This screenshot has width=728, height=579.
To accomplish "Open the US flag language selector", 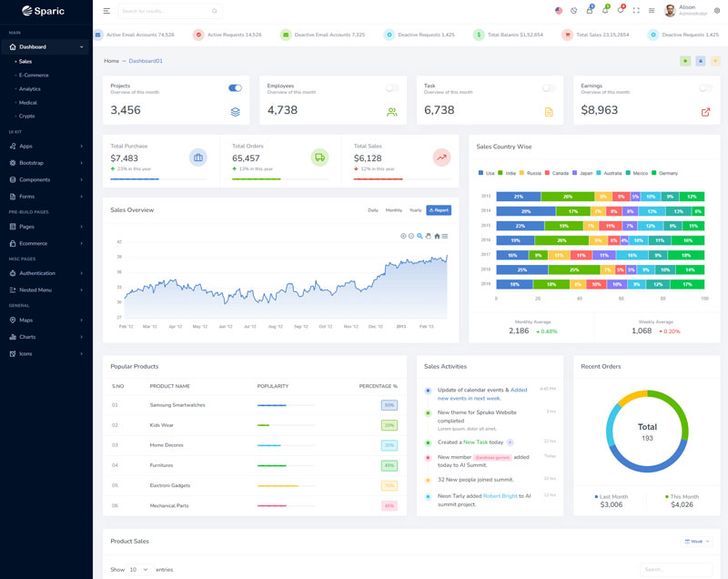I will point(558,11).
